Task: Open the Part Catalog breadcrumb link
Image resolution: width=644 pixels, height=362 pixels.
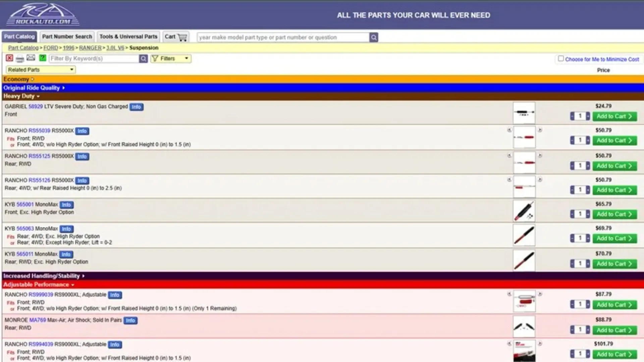Action: point(23,48)
